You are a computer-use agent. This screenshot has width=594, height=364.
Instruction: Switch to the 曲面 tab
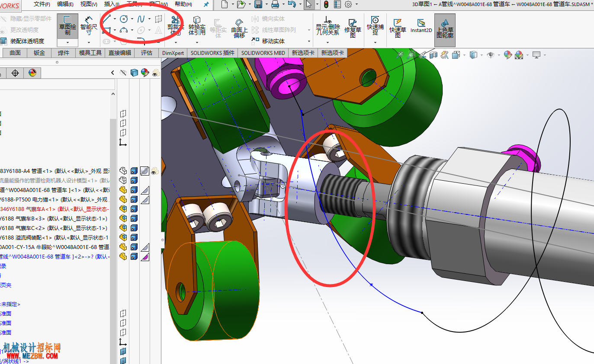(15, 53)
